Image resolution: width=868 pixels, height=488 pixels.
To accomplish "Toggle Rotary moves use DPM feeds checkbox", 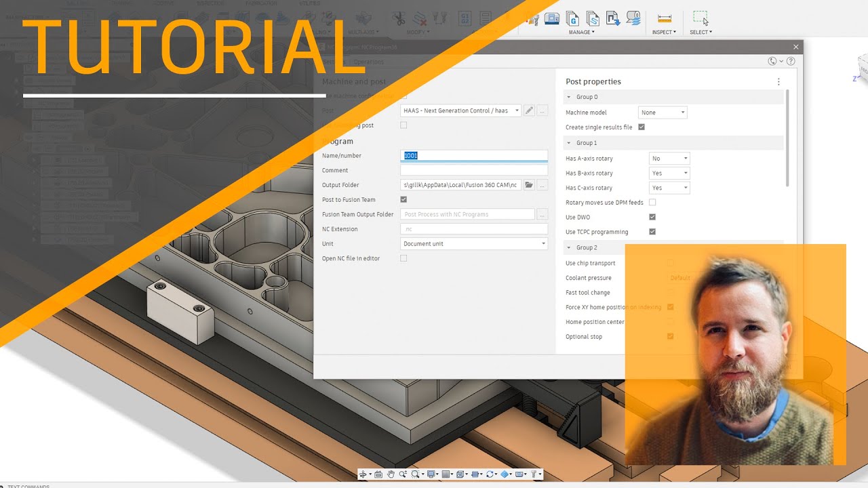I will tap(652, 203).
